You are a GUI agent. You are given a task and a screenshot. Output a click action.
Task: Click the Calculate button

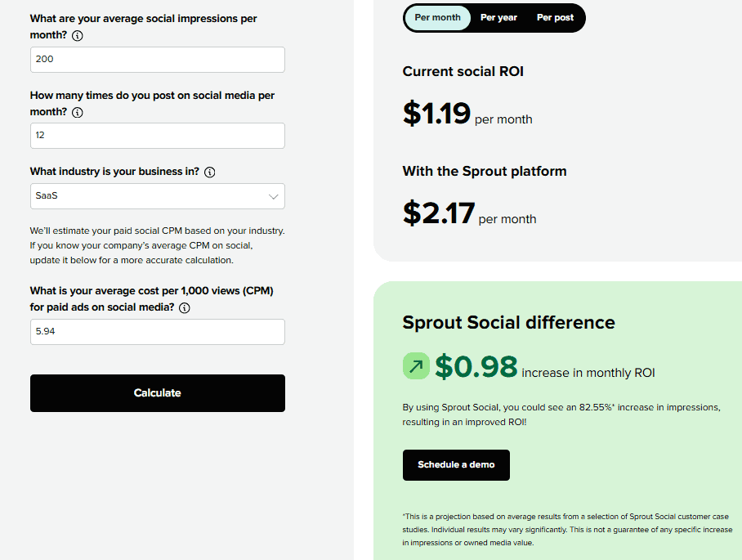point(157,392)
